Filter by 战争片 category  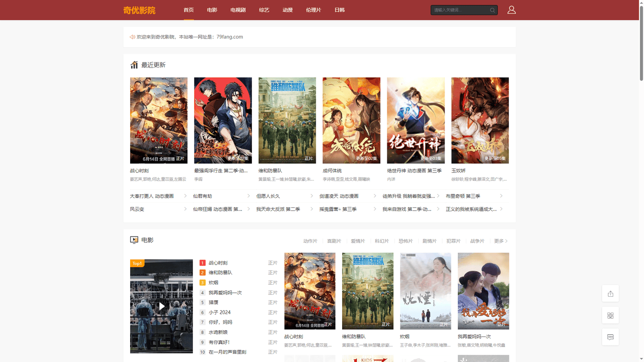tap(477, 241)
